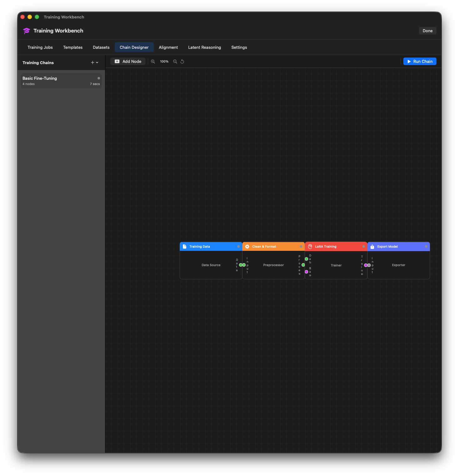Click the file icon on the Training Data node
Image resolution: width=459 pixels, height=476 pixels.
coord(184,246)
